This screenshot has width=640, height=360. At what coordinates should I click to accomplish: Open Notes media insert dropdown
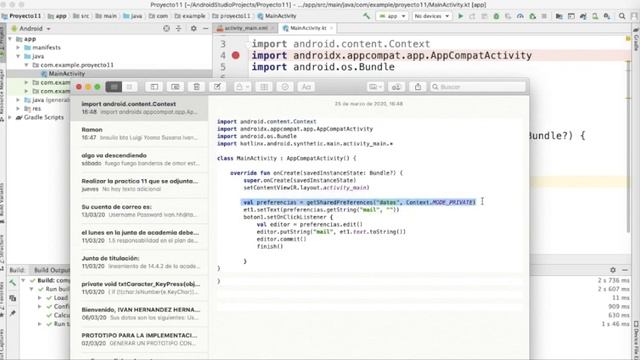pos(375,87)
